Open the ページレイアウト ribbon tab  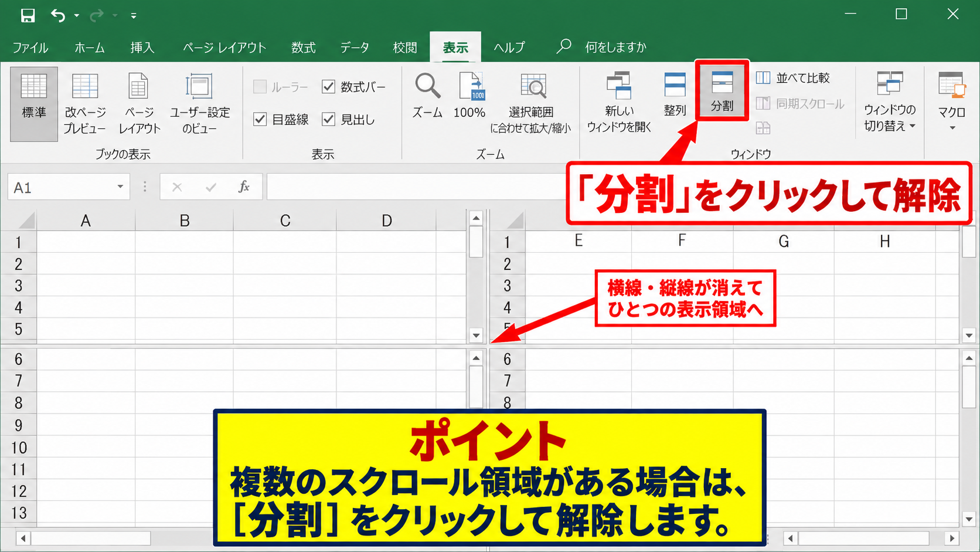click(224, 48)
